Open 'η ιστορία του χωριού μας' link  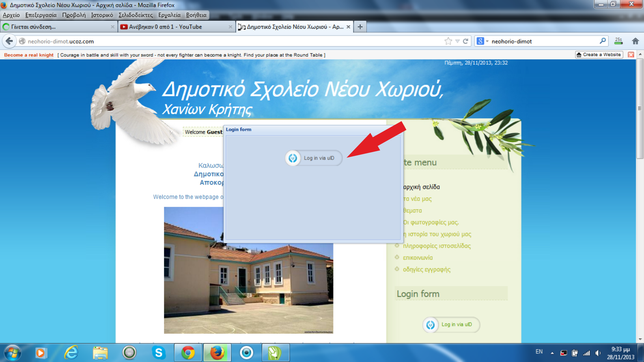tap(437, 234)
